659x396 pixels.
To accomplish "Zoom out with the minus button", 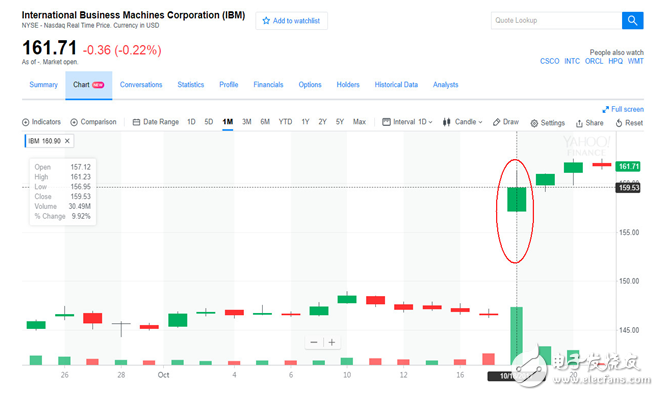I will 314,342.
